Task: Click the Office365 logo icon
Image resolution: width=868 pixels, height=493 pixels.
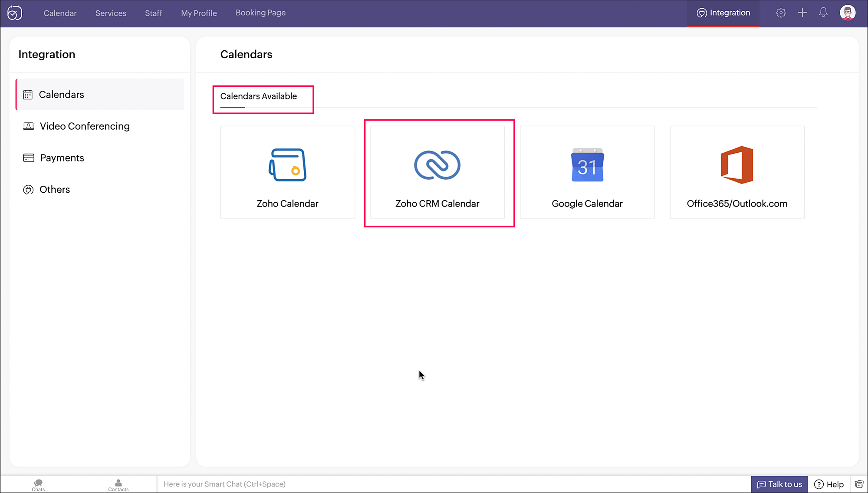Action: tap(737, 165)
